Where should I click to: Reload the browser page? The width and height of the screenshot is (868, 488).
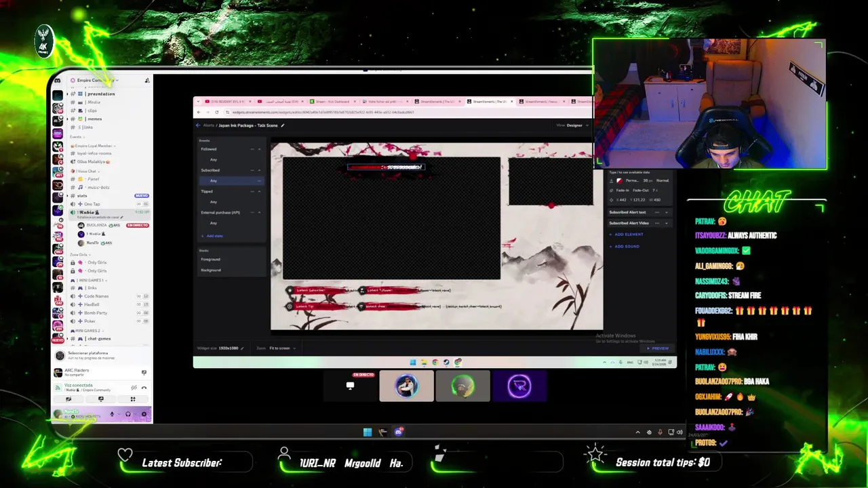[x=217, y=113]
